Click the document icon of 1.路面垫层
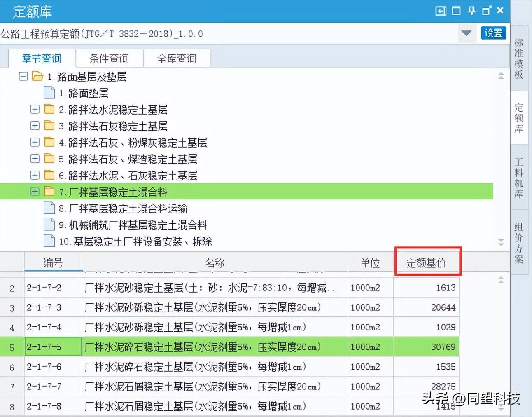The width and height of the screenshot is (532, 417). [x=49, y=92]
